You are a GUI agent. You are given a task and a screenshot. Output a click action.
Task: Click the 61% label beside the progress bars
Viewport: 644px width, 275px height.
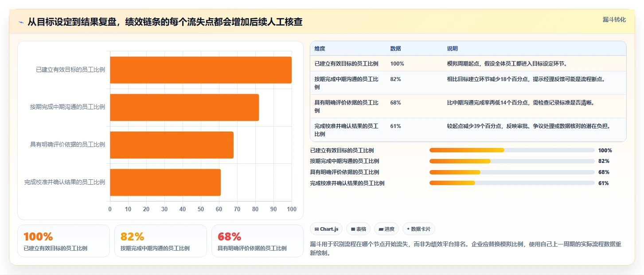point(604,183)
